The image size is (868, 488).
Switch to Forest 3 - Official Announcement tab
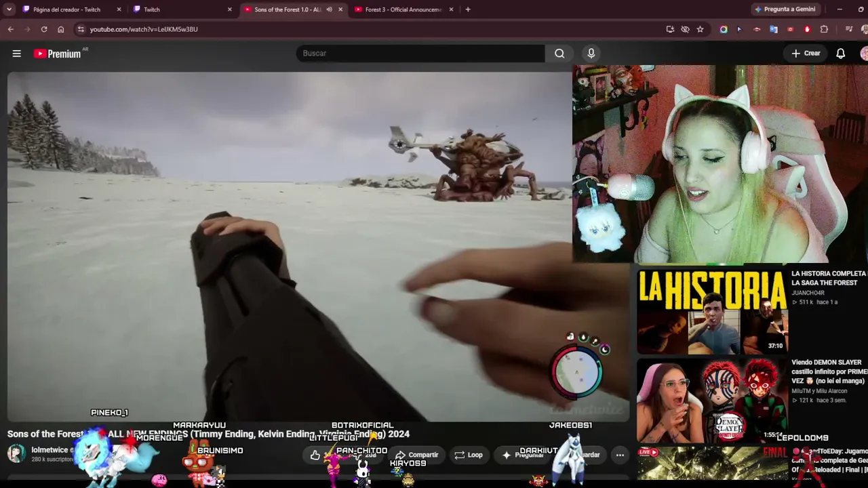pyautogui.click(x=403, y=9)
